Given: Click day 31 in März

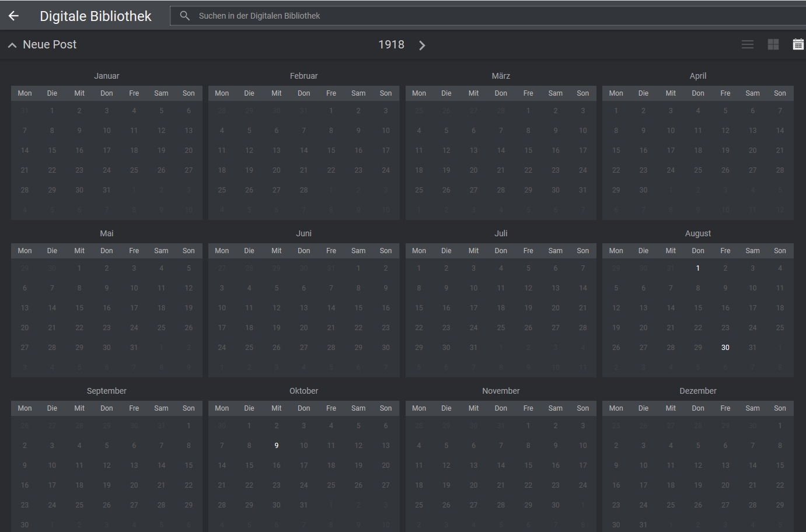Looking at the screenshot, I should pos(583,190).
